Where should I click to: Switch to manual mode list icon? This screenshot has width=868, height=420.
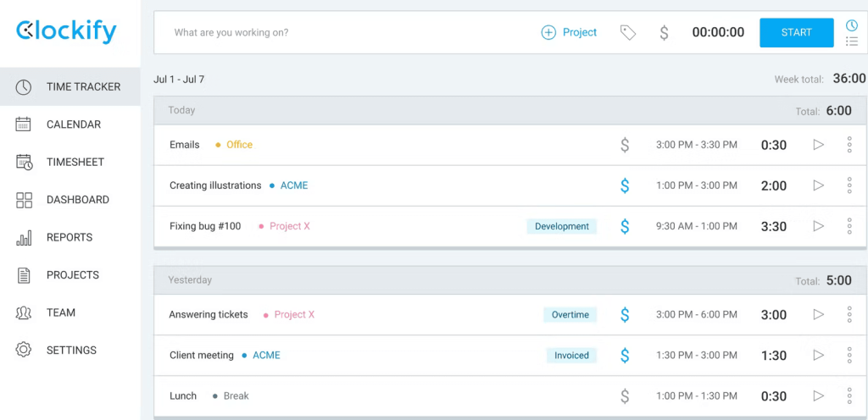tap(852, 41)
